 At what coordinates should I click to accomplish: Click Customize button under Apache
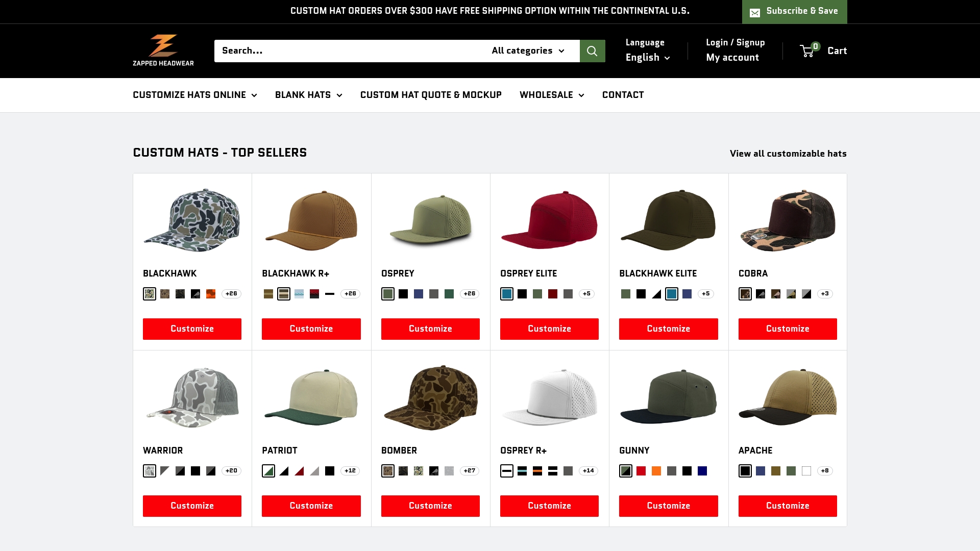tap(788, 506)
